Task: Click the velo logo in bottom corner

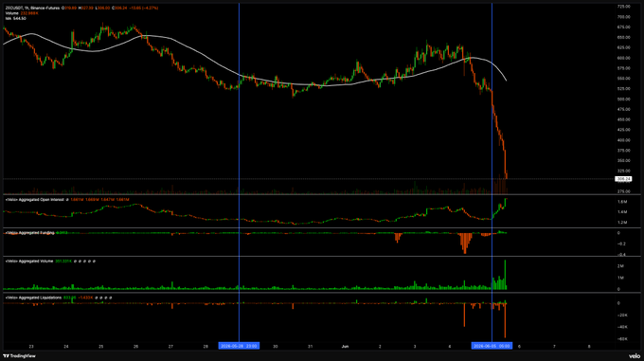Action: point(635,356)
